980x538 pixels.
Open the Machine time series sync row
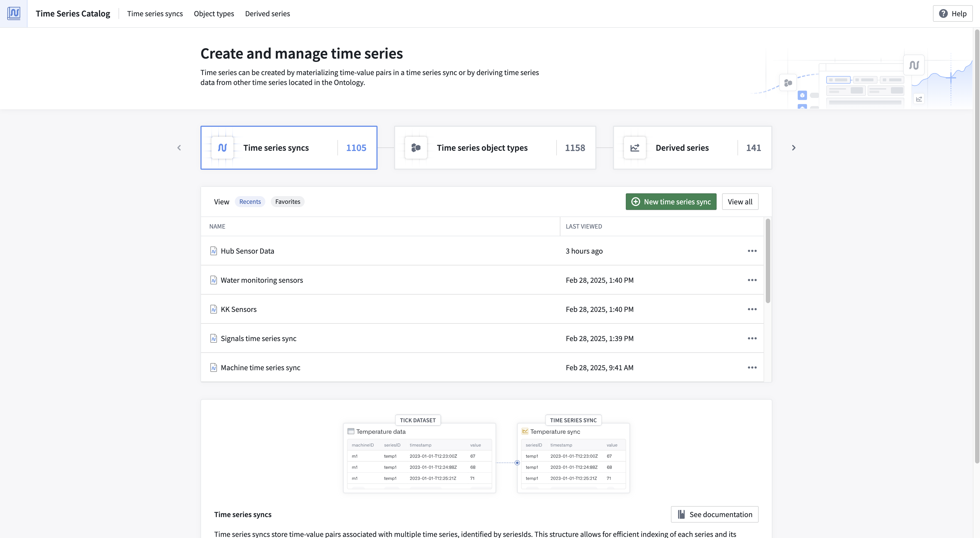(x=482, y=367)
